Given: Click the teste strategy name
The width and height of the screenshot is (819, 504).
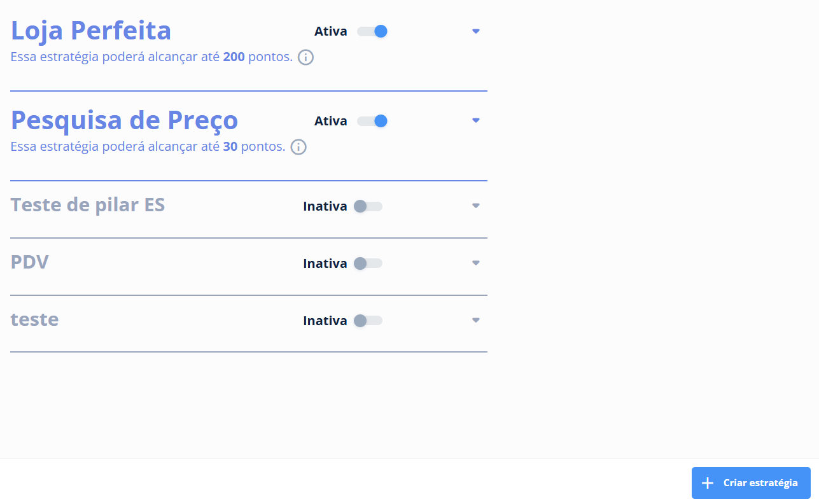Looking at the screenshot, I should coord(35,319).
